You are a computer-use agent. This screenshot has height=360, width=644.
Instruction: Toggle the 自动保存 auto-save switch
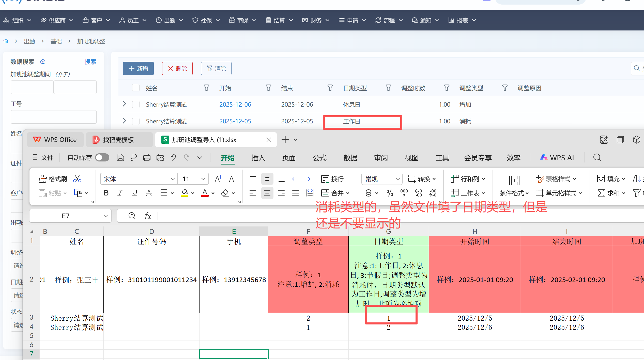(x=102, y=158)
